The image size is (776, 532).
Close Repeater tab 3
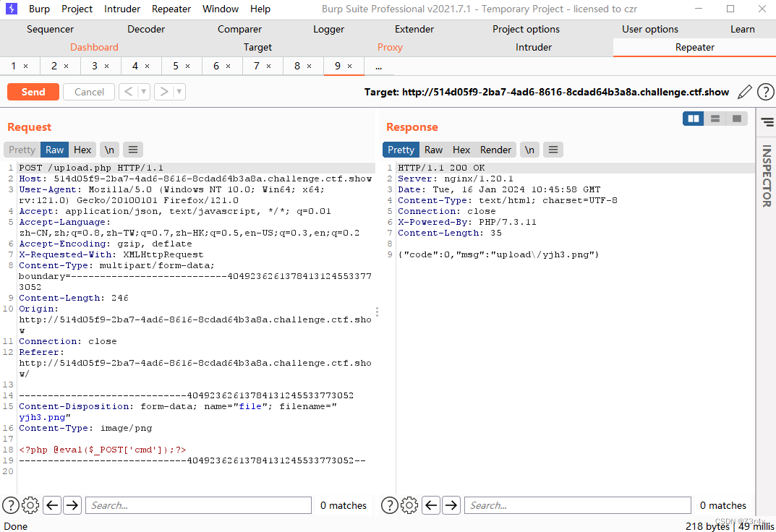(106, 66)
